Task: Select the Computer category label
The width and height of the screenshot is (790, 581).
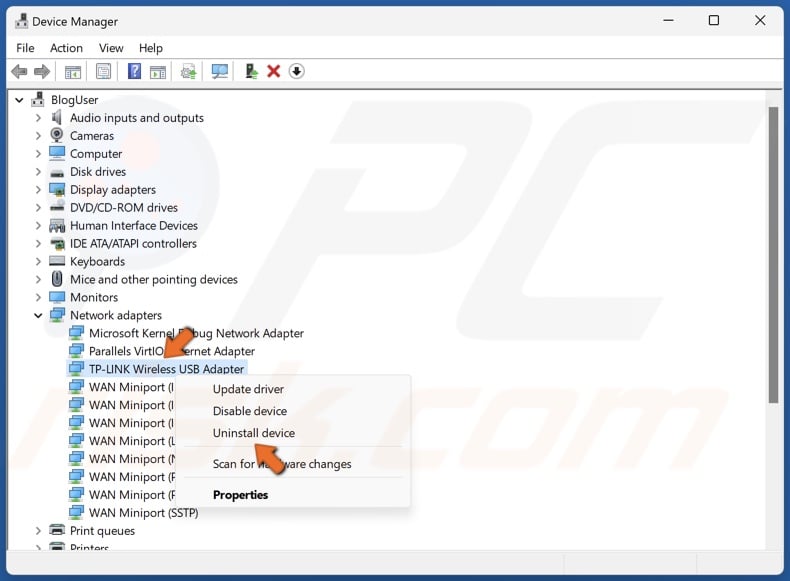Action: (96, 154)
